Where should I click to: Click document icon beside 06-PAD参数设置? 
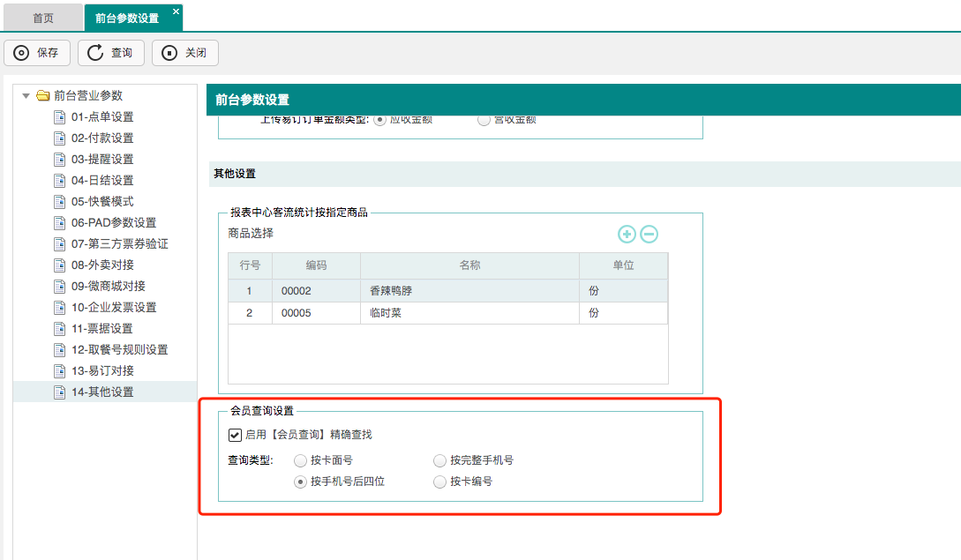(x=59, y=222)
